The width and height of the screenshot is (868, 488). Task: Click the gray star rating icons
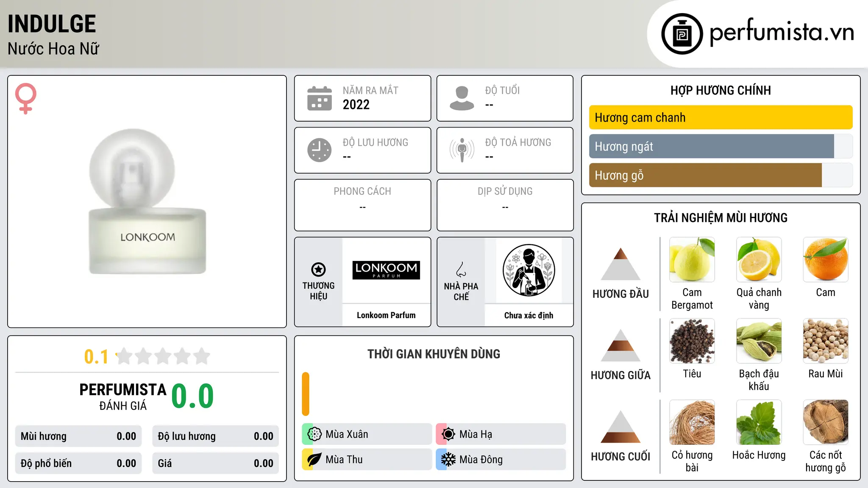(163, 356)
